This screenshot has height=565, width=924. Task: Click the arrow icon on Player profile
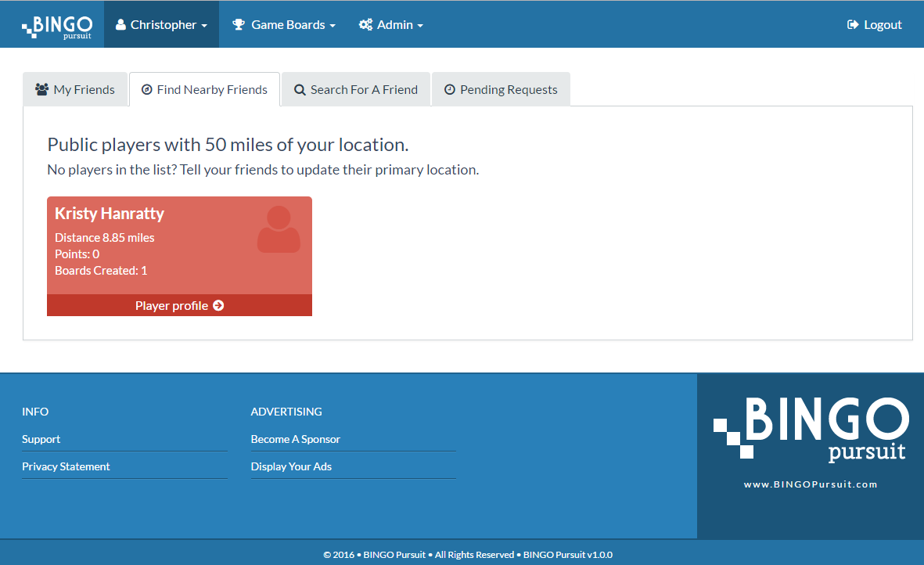(x=218, y=306)
